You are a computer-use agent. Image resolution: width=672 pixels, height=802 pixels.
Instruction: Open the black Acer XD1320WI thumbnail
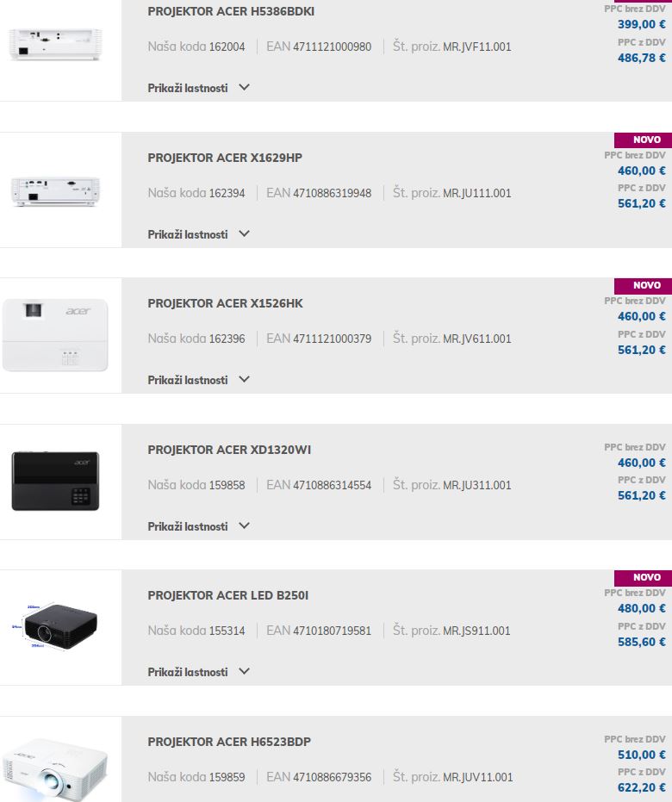coord(55,481)
